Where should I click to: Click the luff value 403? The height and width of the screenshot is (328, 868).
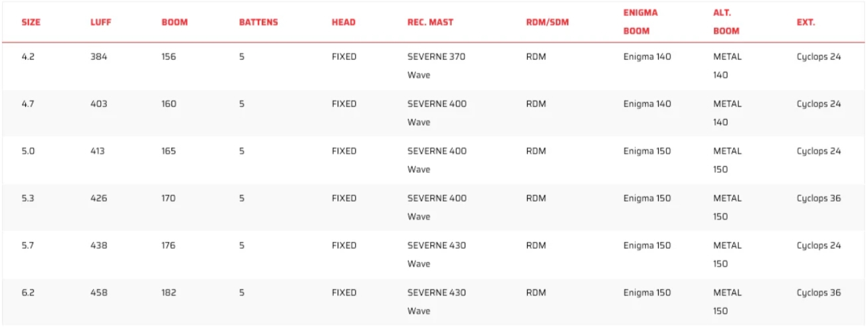(x=98, y=104)
